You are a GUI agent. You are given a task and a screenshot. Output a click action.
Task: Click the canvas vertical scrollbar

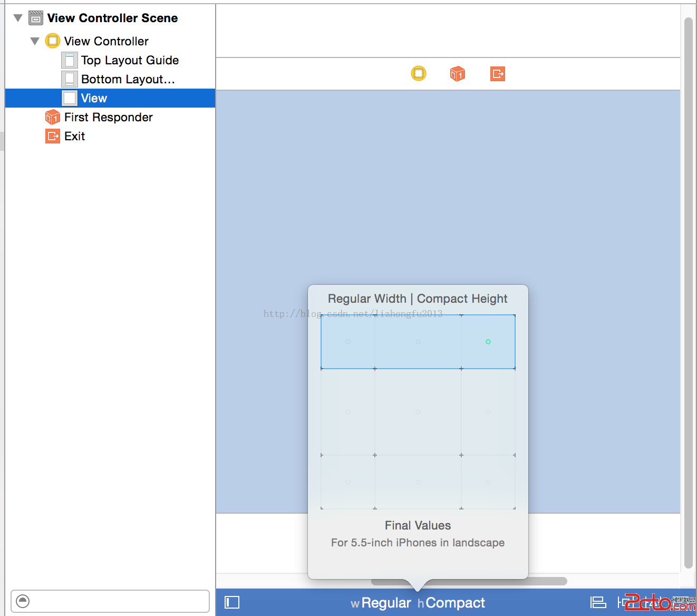(x=688, y=293)
